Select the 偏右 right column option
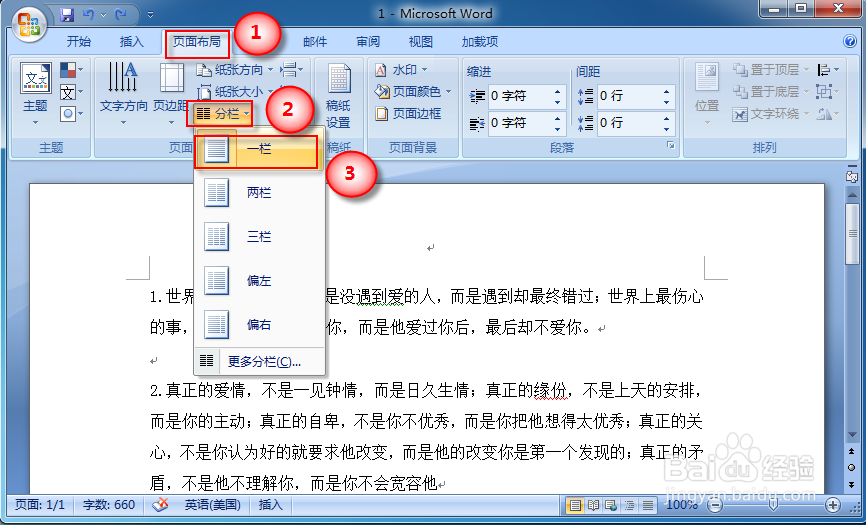This screenshot has width=866, height=525. (x=258, y=325)
